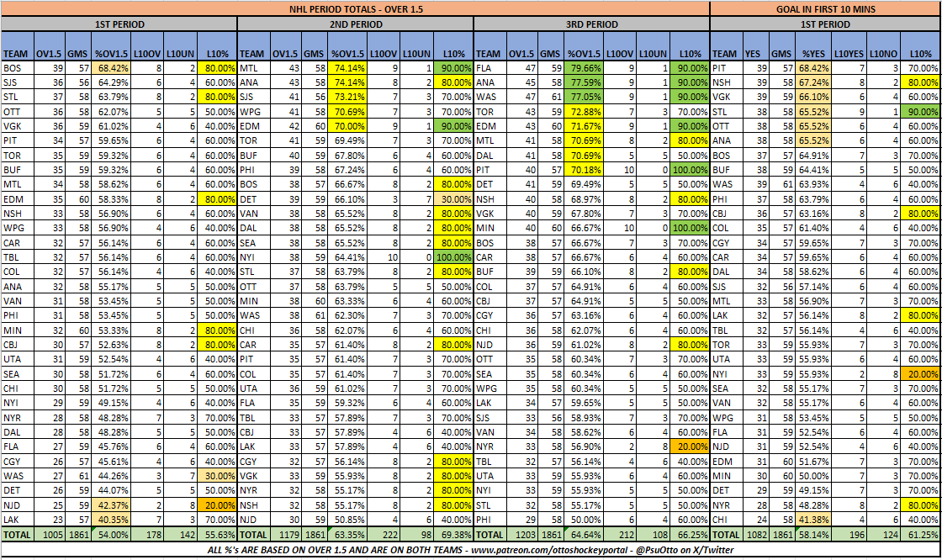This screenshot has height=560, width=942.
Task: Select SJS's 73.21% in 2nd Period table
Action: [347, 97]
